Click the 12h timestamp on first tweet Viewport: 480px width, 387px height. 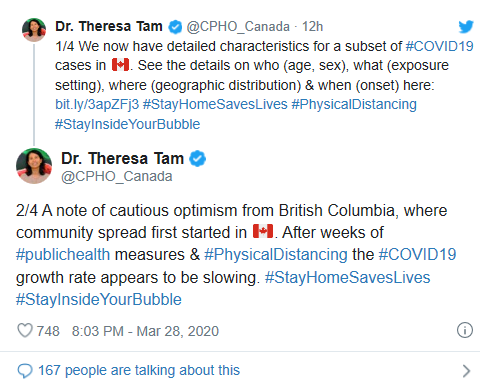coord(312,27)
